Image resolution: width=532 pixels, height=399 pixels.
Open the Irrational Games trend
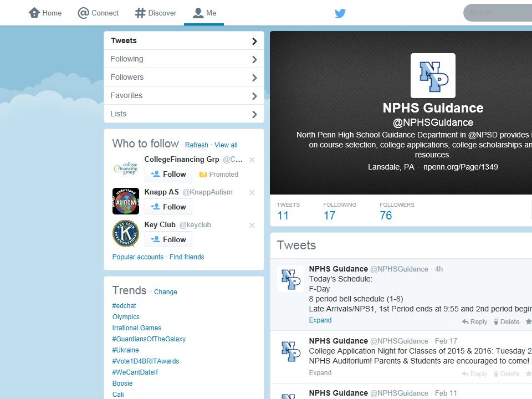click(x=137, y=328)
